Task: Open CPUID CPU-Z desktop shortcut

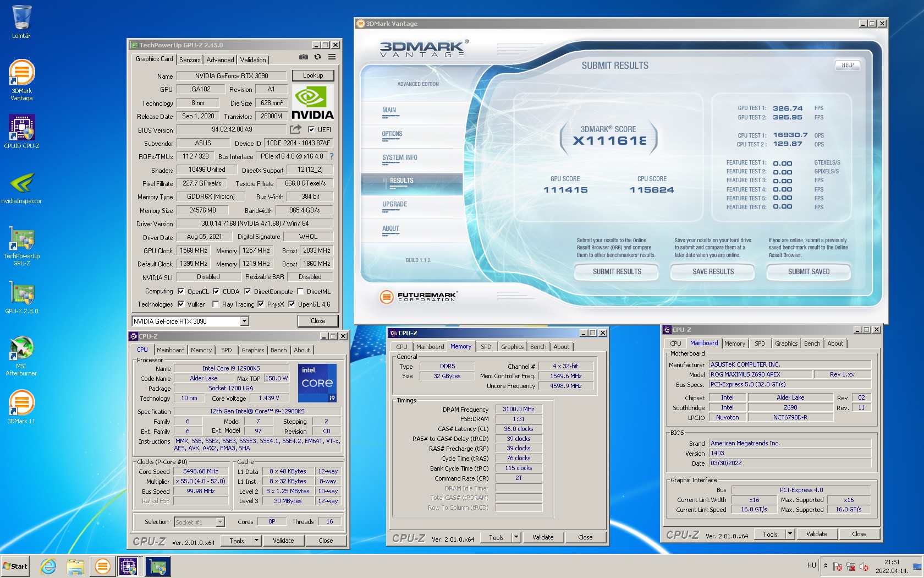Action: [x=21, y=131]
